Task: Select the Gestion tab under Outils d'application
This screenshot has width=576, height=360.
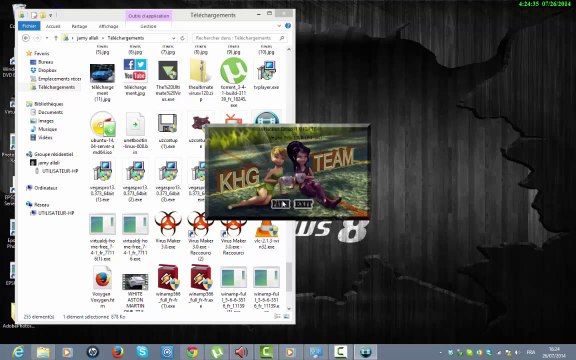Action: 148,26
